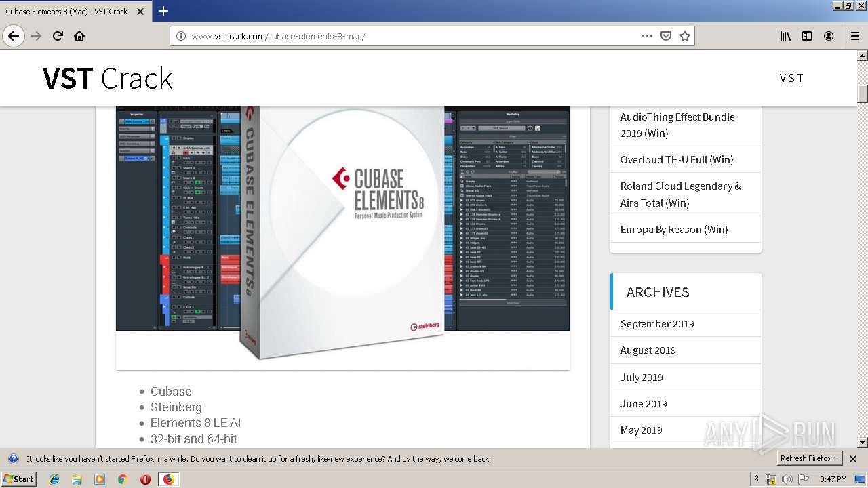Open Action Center flag icon
This screenshot has width=868, height=488.
tap(803, 479)
